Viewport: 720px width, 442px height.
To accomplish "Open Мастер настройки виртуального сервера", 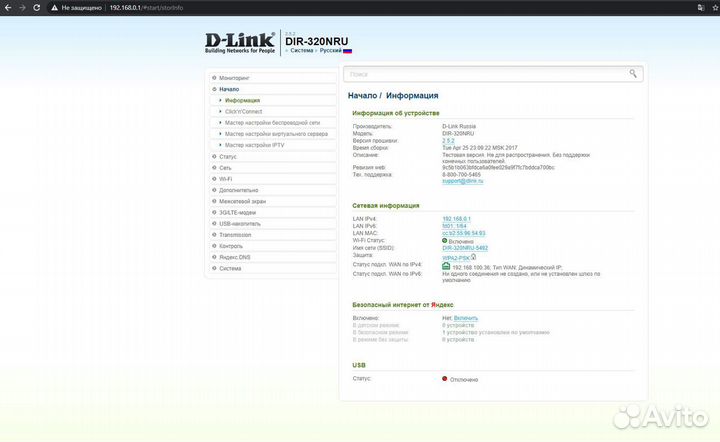I will click(276, 134).
